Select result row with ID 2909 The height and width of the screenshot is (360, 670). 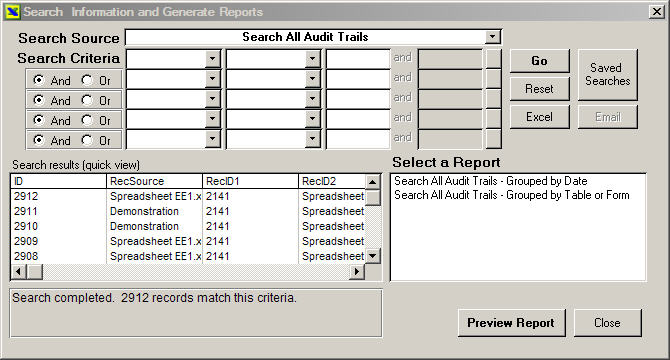188,241
